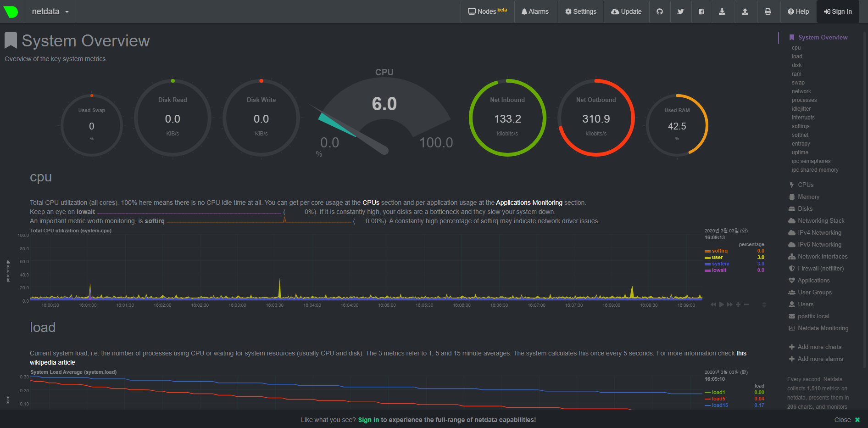Click the upload snapshot icon
Viewport: 868px width, 428px height.
point(745,11)
